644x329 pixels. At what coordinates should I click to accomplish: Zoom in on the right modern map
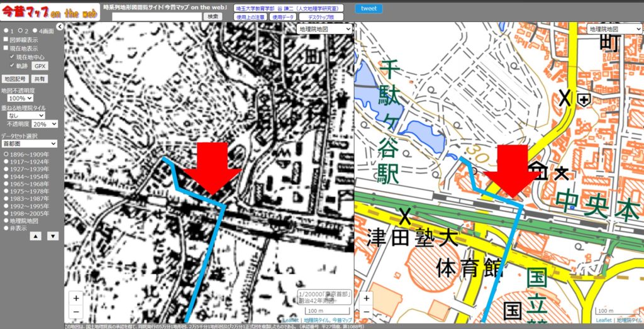pyautogui.click(x=366, y=298)
